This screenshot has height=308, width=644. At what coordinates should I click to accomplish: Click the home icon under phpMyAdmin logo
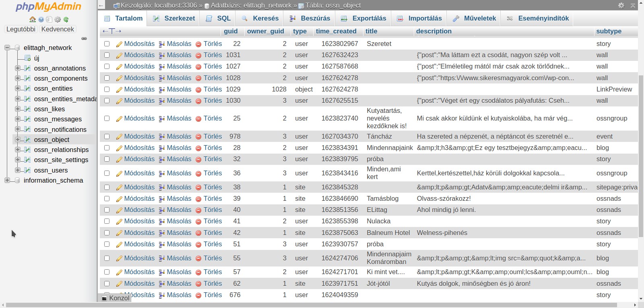coord(33,19)
